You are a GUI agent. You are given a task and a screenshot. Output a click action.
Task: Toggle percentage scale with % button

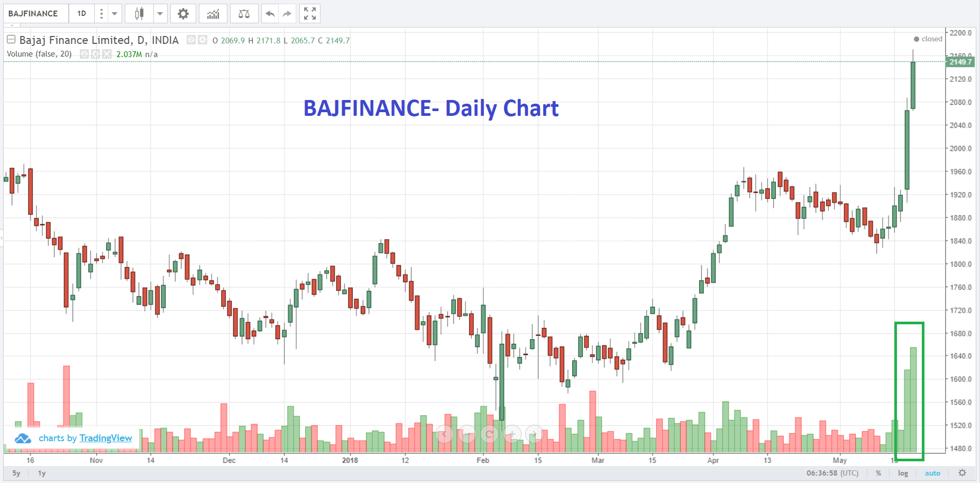click(x=878, y=473)
